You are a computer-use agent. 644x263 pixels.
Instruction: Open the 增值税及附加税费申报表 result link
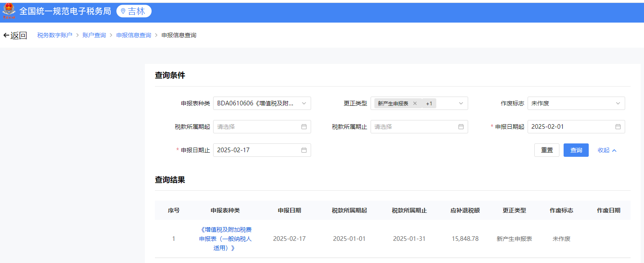[225, 239]
